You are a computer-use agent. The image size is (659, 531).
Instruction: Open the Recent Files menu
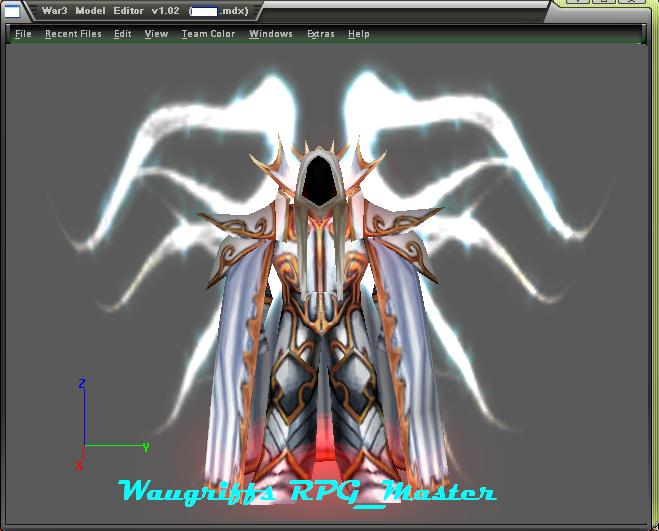[73, 34]
